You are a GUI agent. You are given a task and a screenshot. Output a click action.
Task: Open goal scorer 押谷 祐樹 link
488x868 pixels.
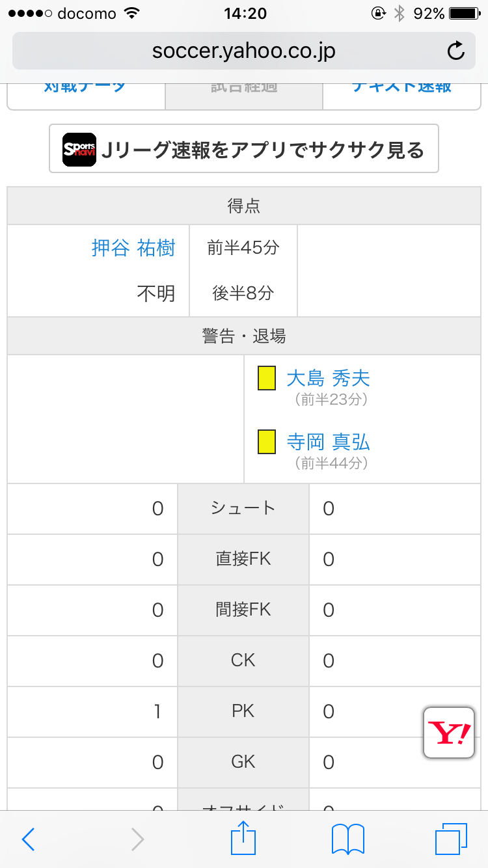(133, 248)
